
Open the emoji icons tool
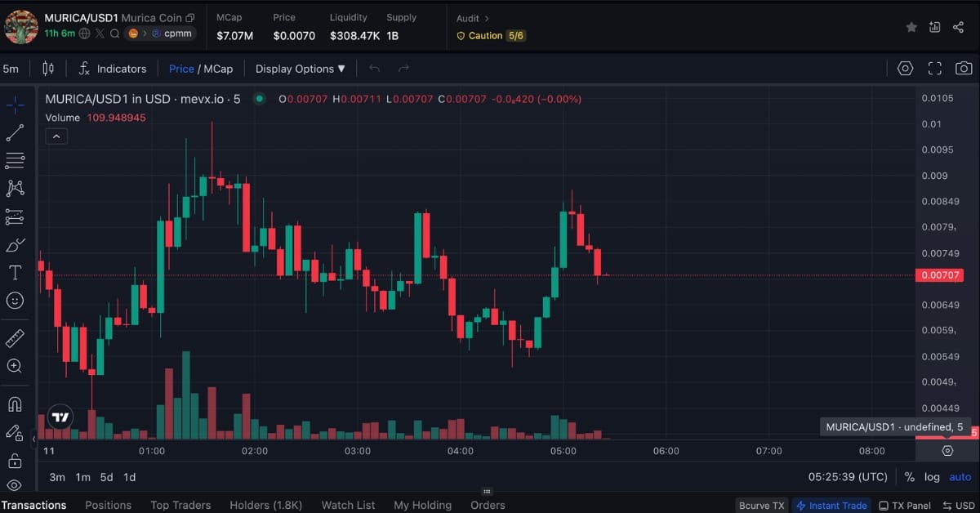coord(15,301)
